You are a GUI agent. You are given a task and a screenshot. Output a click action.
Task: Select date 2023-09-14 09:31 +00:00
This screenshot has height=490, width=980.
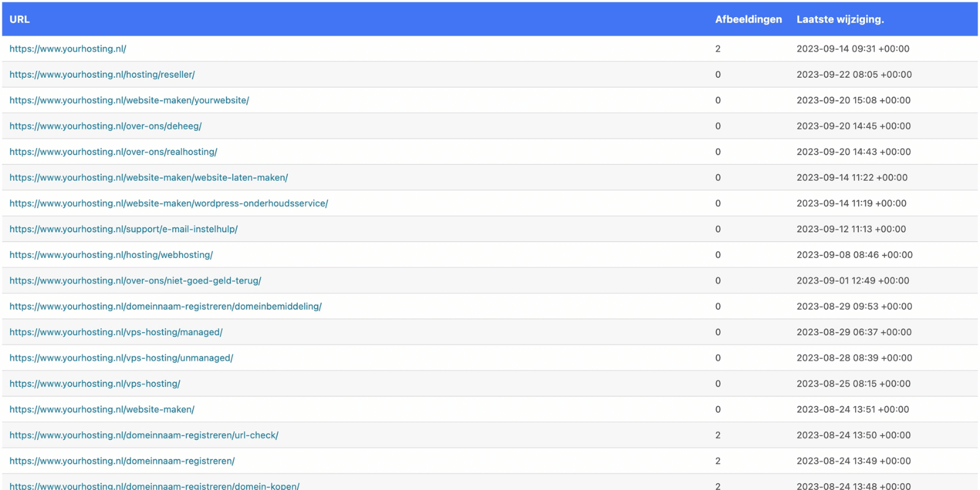click(x=853, y=49)
